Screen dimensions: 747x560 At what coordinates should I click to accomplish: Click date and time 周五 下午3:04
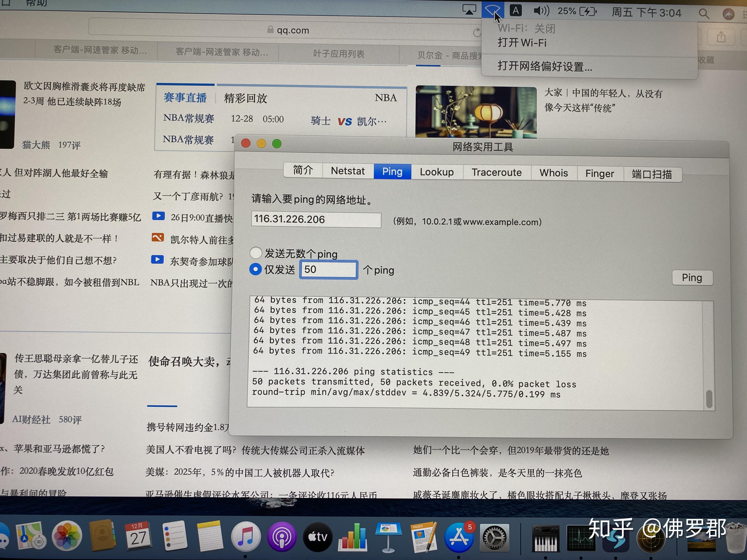(646, 13)
